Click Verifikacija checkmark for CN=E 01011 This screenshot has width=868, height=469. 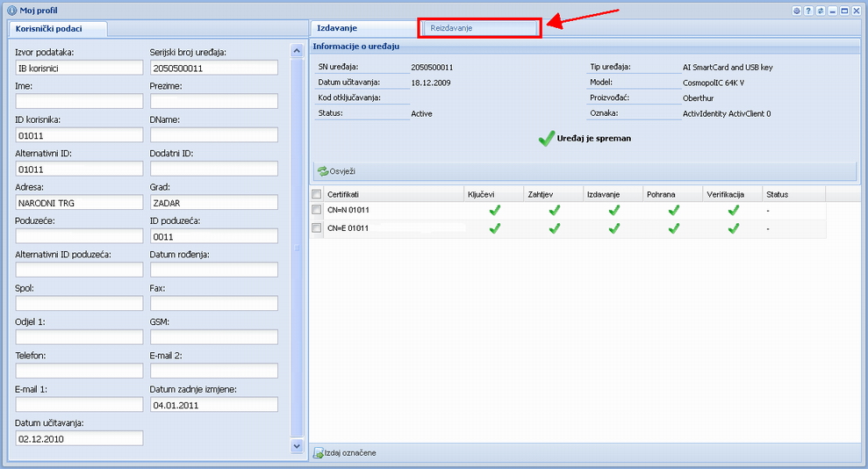click(733, 228)
